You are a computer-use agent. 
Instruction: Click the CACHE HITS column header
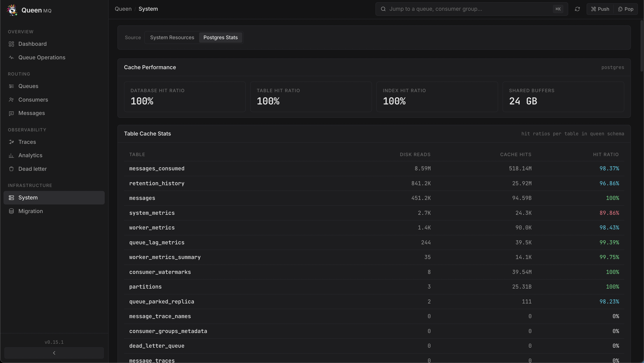(516, 154)
